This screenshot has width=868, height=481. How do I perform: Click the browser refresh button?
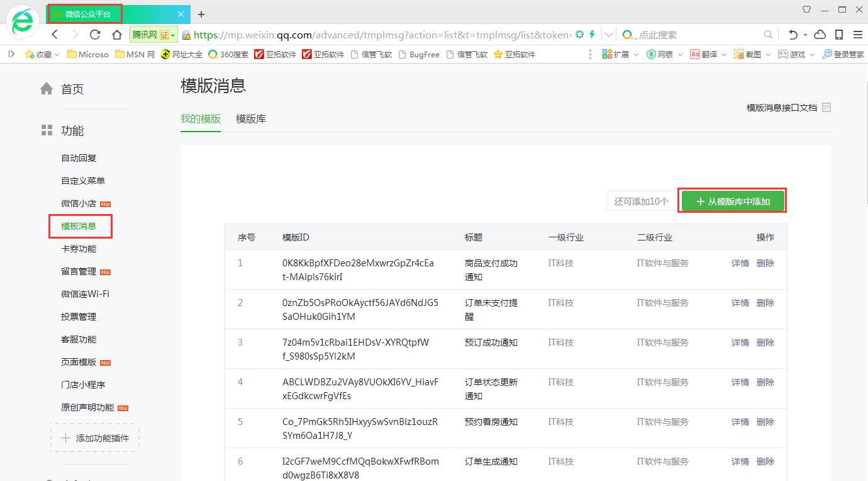click(96, 35)
